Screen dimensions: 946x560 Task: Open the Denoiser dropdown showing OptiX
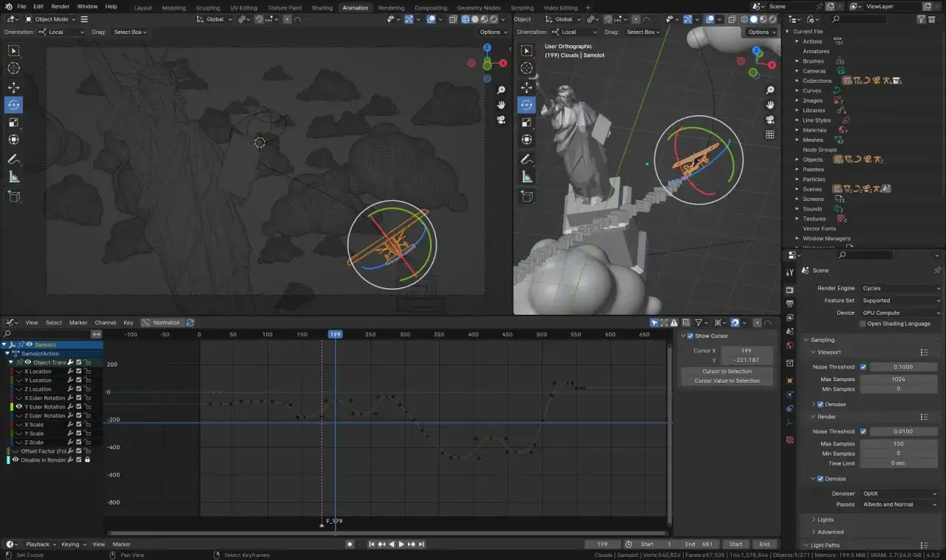pyautogui.click(x=901, y=494)
